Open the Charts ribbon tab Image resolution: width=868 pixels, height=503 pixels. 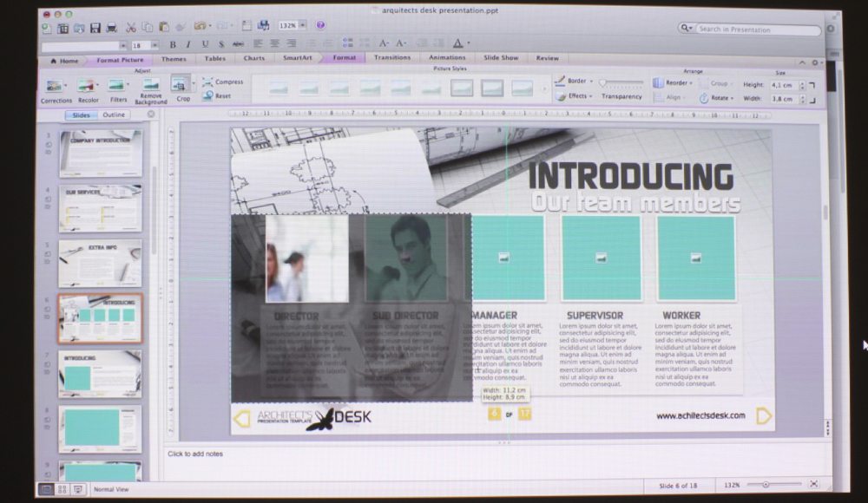[x=254, y=58]
